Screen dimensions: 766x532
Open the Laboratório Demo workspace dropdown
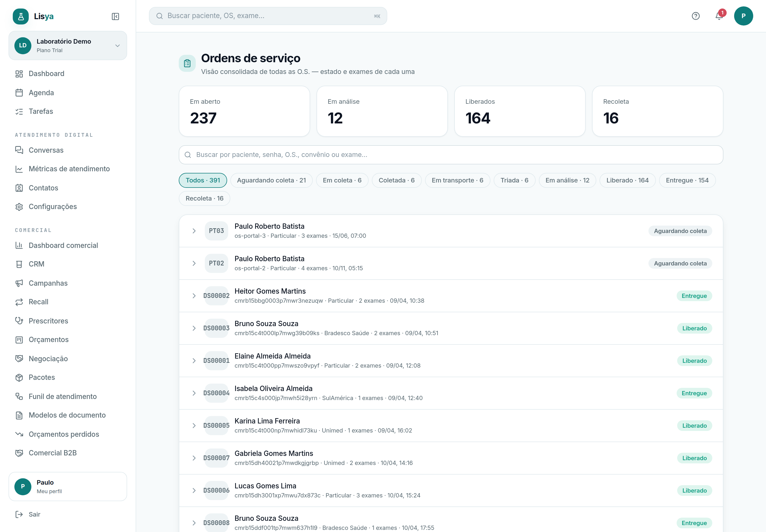[68, 46]
